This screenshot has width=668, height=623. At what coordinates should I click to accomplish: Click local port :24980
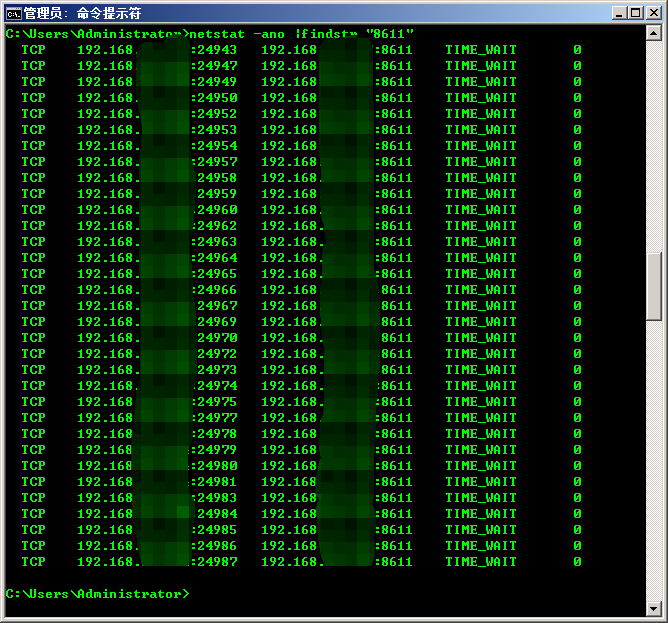[213, 466]
